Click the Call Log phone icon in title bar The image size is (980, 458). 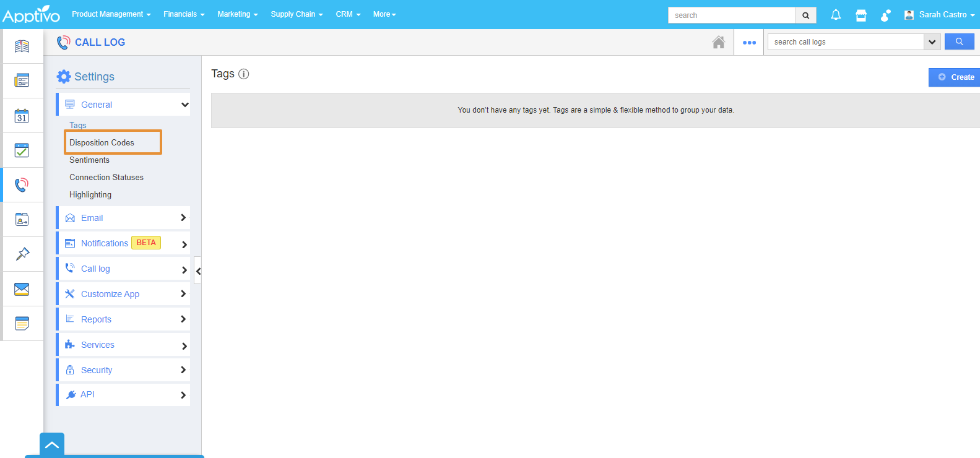click(63, 43)
